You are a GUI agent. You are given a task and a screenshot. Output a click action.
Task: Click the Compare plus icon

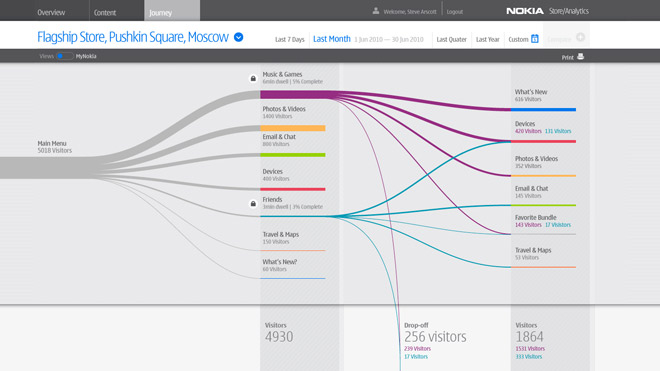pos(580,37)
